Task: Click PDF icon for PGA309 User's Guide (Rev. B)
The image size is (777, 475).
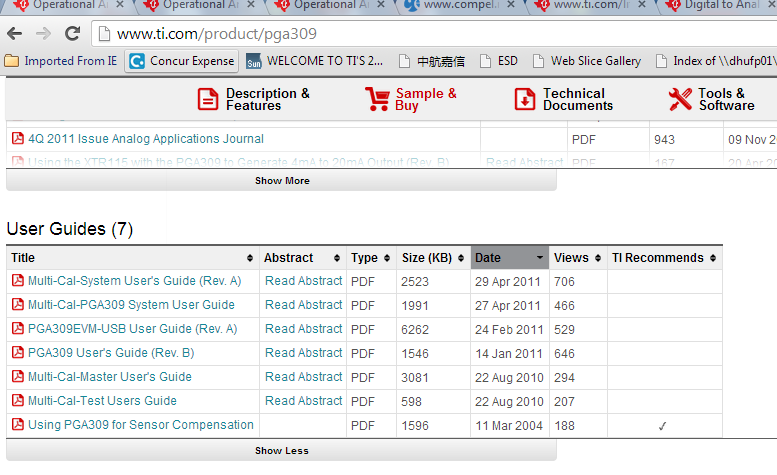Action: point(17,352)
